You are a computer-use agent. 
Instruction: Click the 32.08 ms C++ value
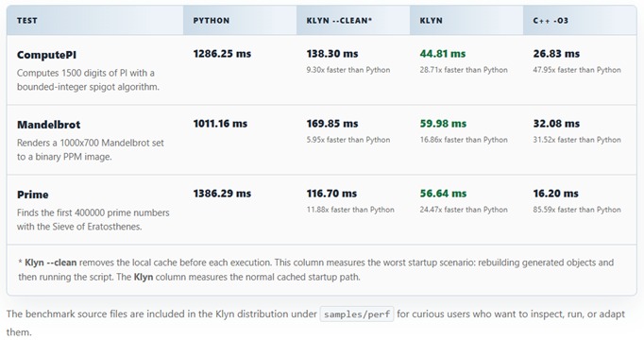[556, 124]
